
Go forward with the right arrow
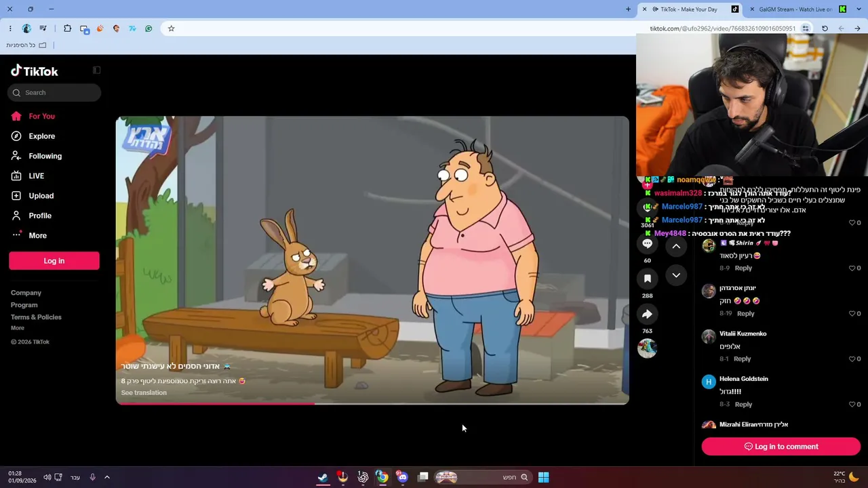(x=857, y=28)
